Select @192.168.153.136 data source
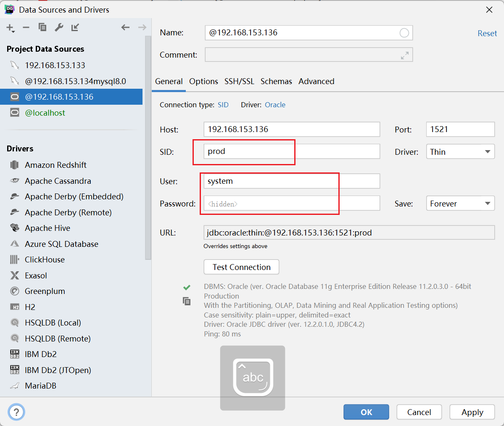The width and height of the screenshot is (504, 426). point(71,97)
